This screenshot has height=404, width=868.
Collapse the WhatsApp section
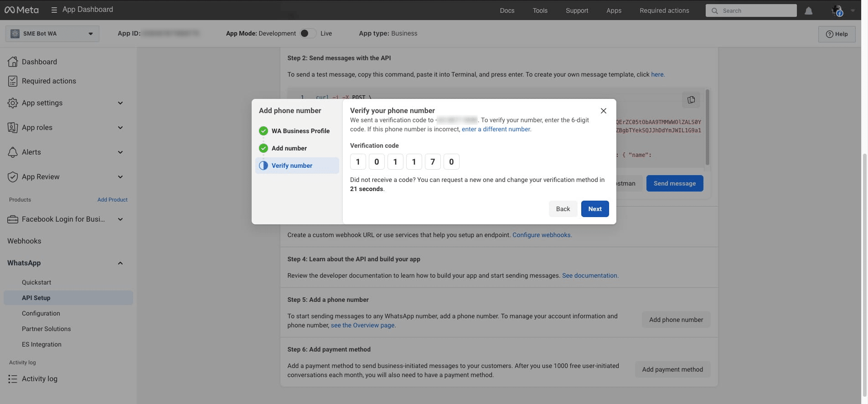120,263
